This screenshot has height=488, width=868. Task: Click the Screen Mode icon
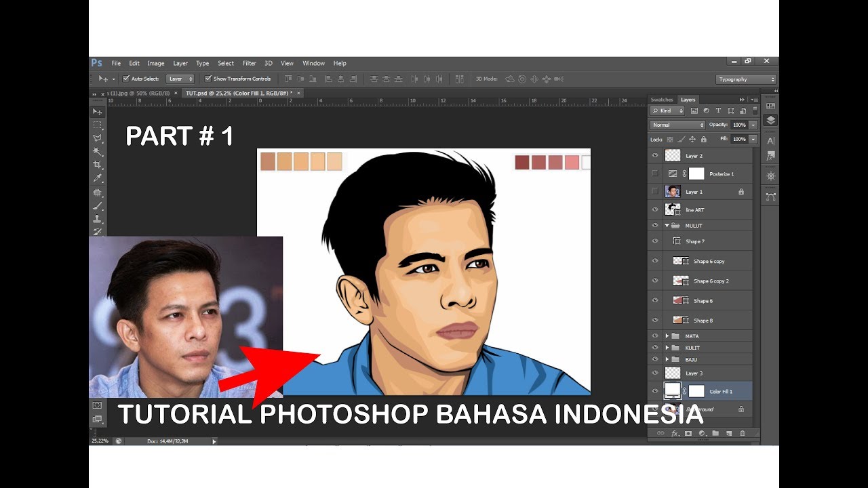pyautogui.click(x=98, y=420)
